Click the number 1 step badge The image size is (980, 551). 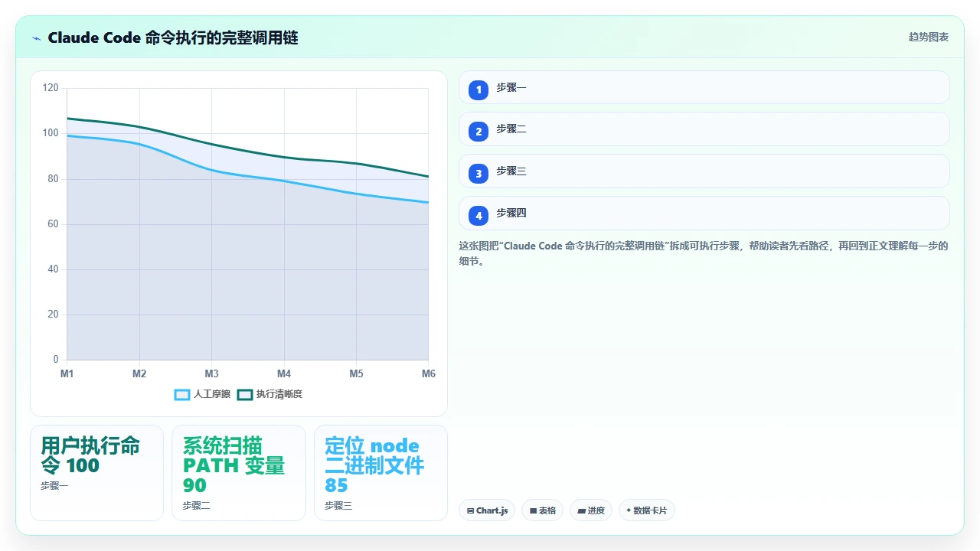click(x=479, y=90)
